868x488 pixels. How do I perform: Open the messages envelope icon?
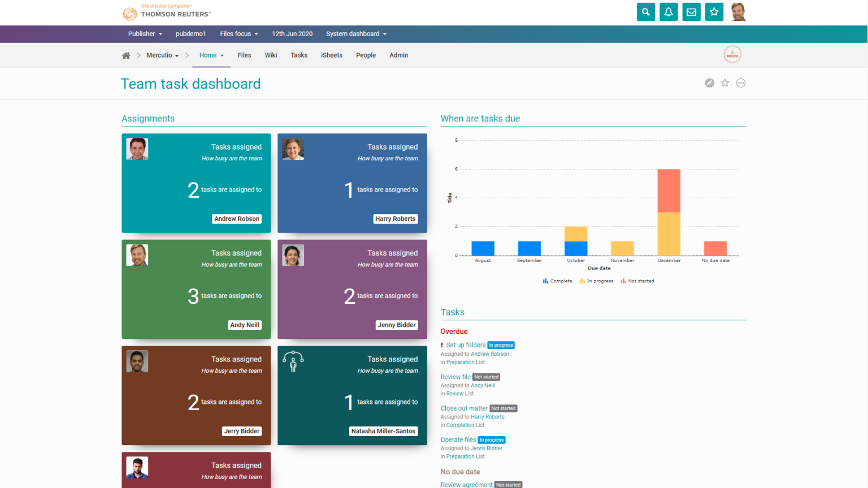tap(691, 11)
